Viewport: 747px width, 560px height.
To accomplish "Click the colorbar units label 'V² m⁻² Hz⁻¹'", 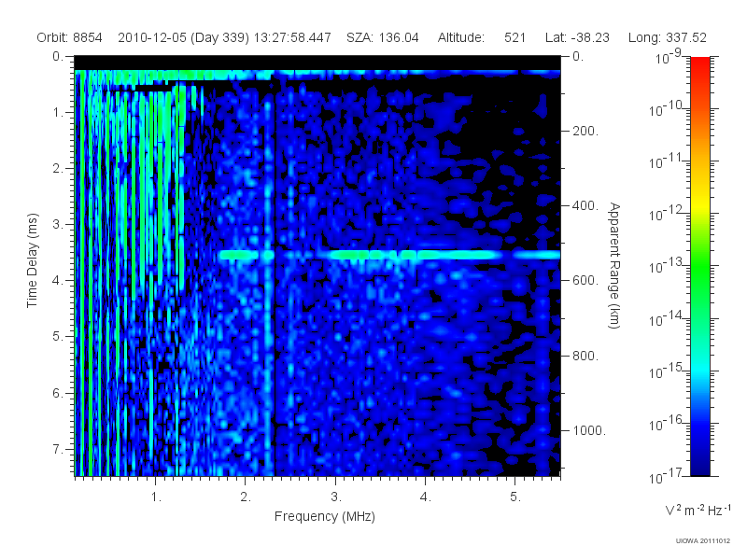I will [x=698, y=510].
